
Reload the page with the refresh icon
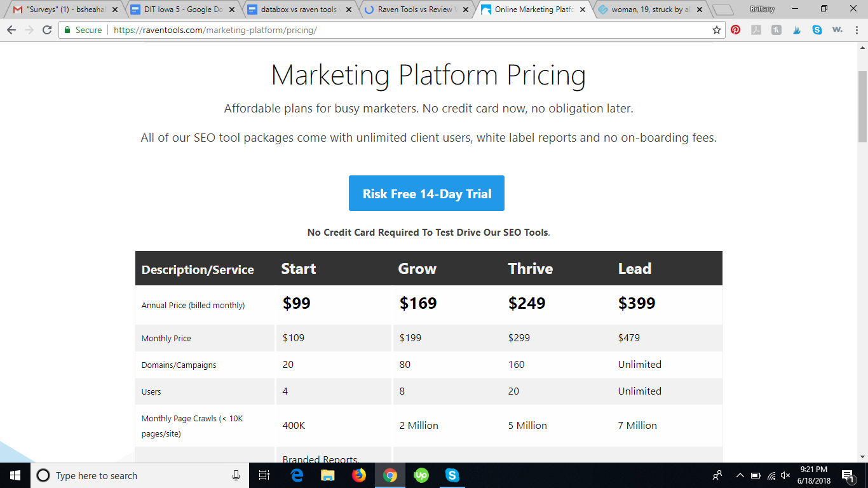pyautogui.click(x=47, y=30)
